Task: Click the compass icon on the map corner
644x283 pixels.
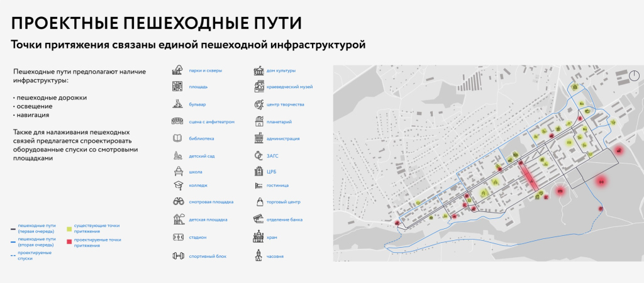Action: 633,76
